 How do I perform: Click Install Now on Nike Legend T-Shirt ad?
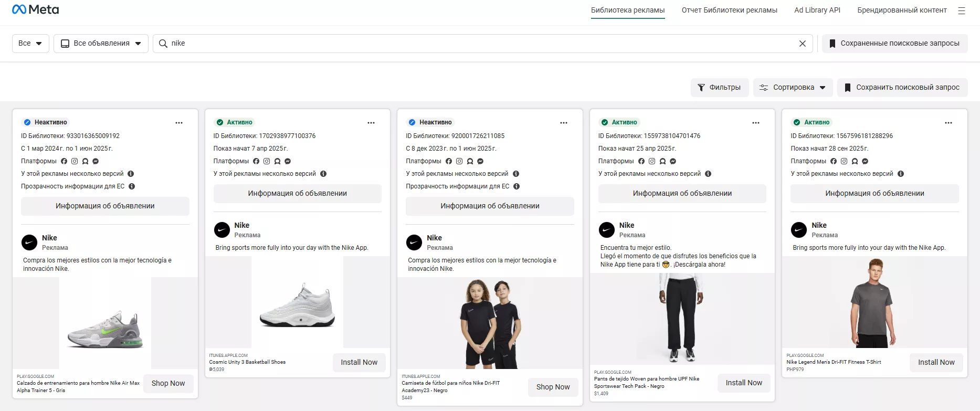tap(936, 363)
